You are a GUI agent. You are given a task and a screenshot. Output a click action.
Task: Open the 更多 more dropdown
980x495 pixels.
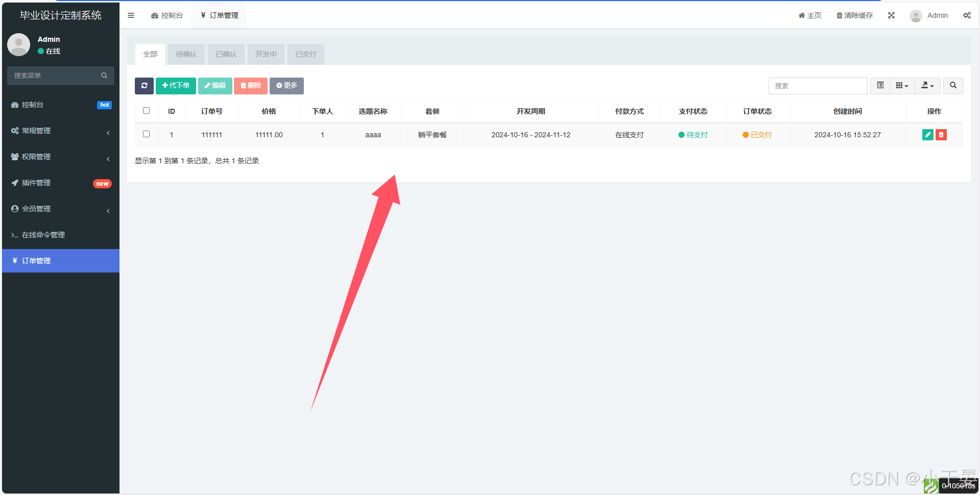point(286,86)
